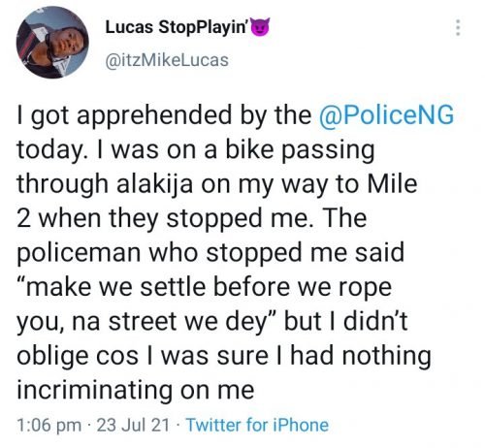The image size is (485, 448).
Task: Click the quoted phrase "make we settle"
Action: pos(112,286)
